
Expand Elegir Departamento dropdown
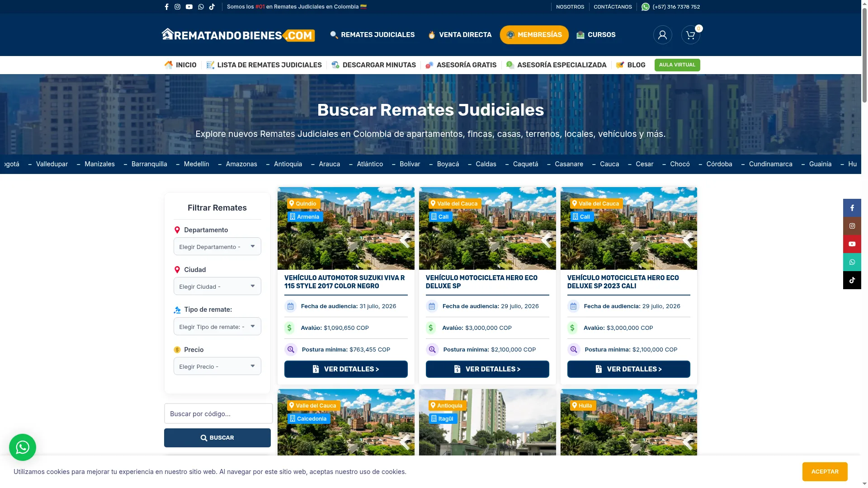(217, 247)
